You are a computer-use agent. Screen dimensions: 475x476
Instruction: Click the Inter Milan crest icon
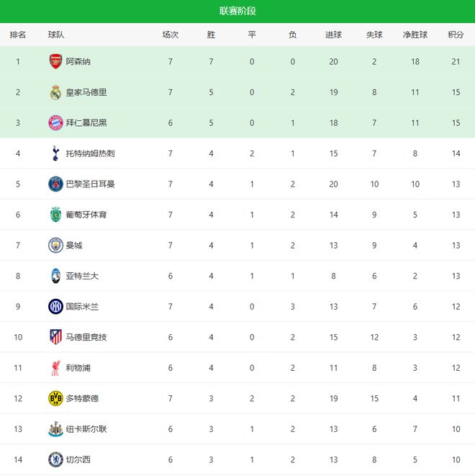[x=55, y=306]
